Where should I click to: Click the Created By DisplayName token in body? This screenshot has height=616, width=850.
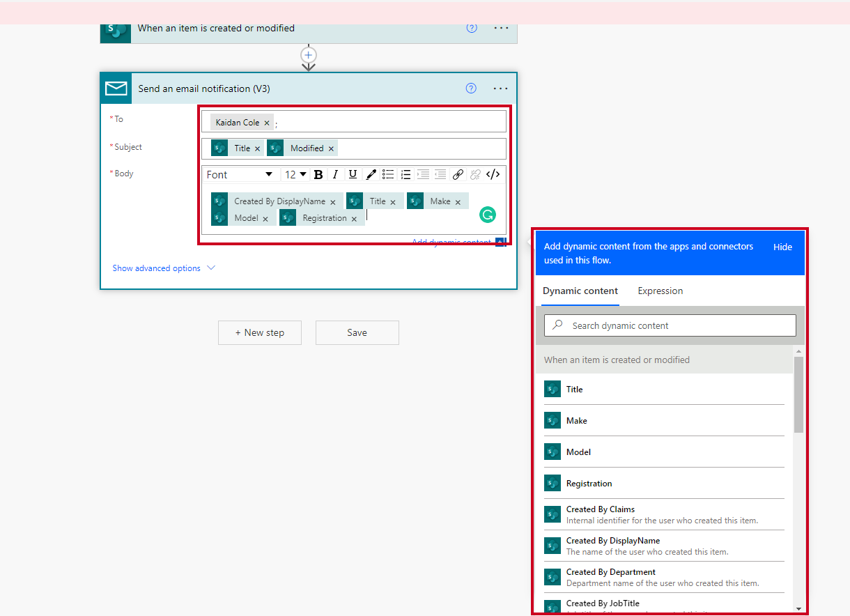[276, 201]
